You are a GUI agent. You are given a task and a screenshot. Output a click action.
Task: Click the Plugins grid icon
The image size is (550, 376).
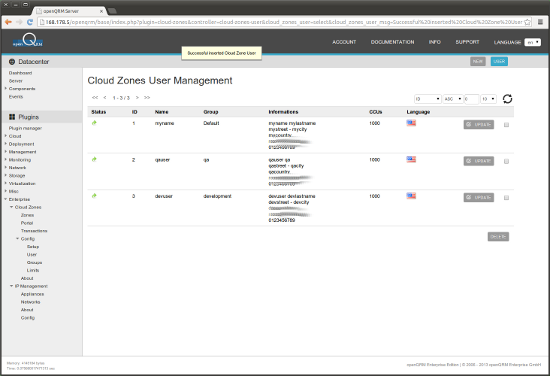pyautogui.click(x=12, y=117)
